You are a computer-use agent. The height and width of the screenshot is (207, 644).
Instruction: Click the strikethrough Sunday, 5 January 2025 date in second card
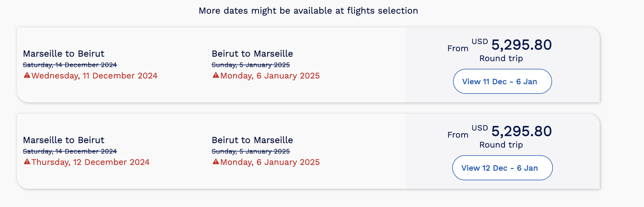[251, 151]
